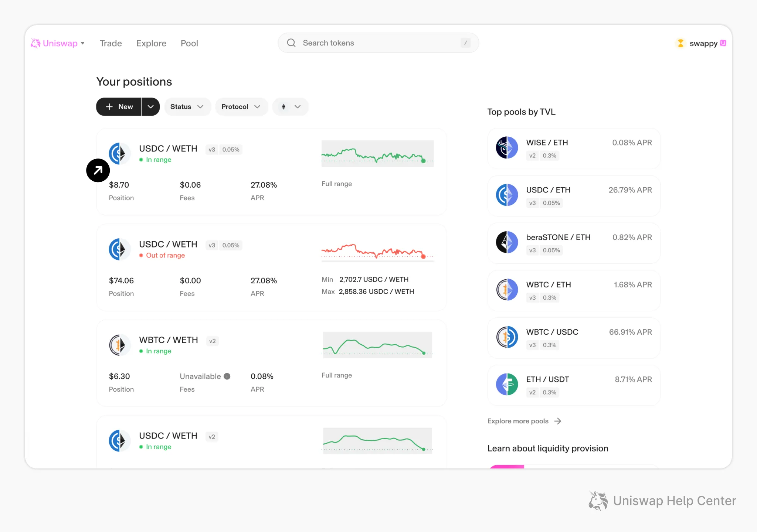Open the beraSTONE / ETH pool
This screenshot has width=757, height=532.
[x=574, y=243]
